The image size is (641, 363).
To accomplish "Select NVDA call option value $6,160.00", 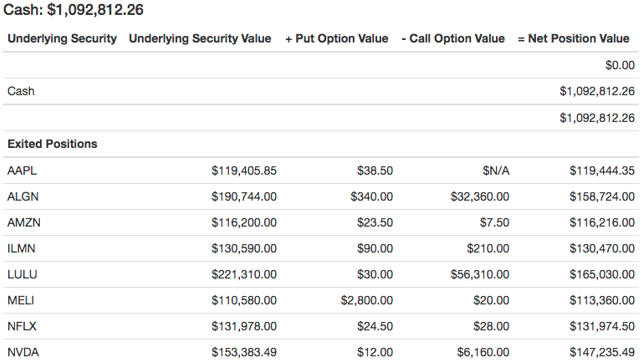I will point(483,352).
